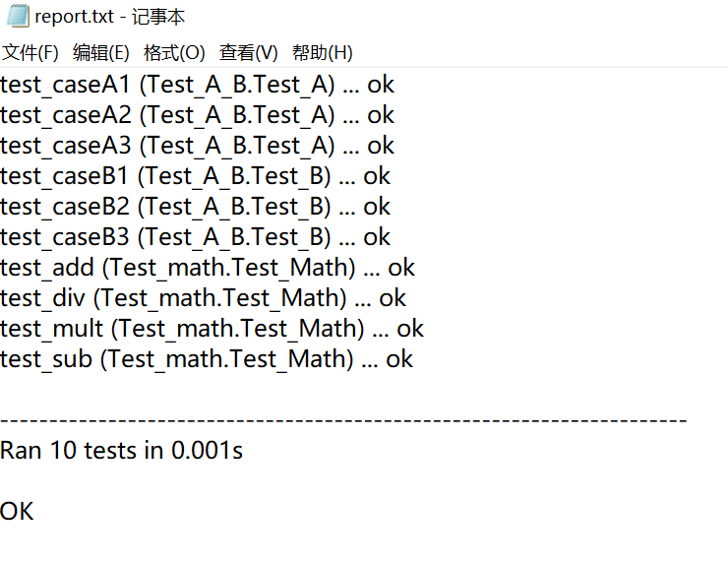Open the 帮助(H) menu
728x564 pixels.
(x=323, y=52)
